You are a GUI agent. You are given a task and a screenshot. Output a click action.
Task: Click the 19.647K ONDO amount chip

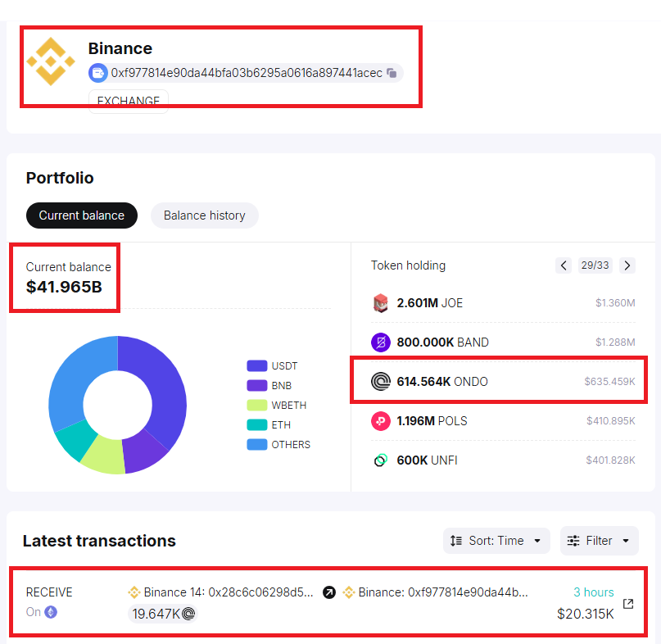[x=163, y=614]
